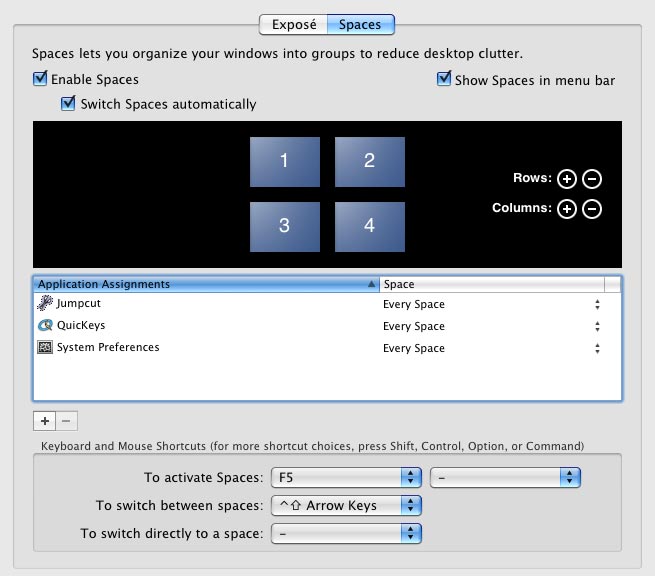This screenshot has width=655, height=576.
Task: Open the Arrow Keys switch spaces dropdown
Action: [x=346, y=505]
